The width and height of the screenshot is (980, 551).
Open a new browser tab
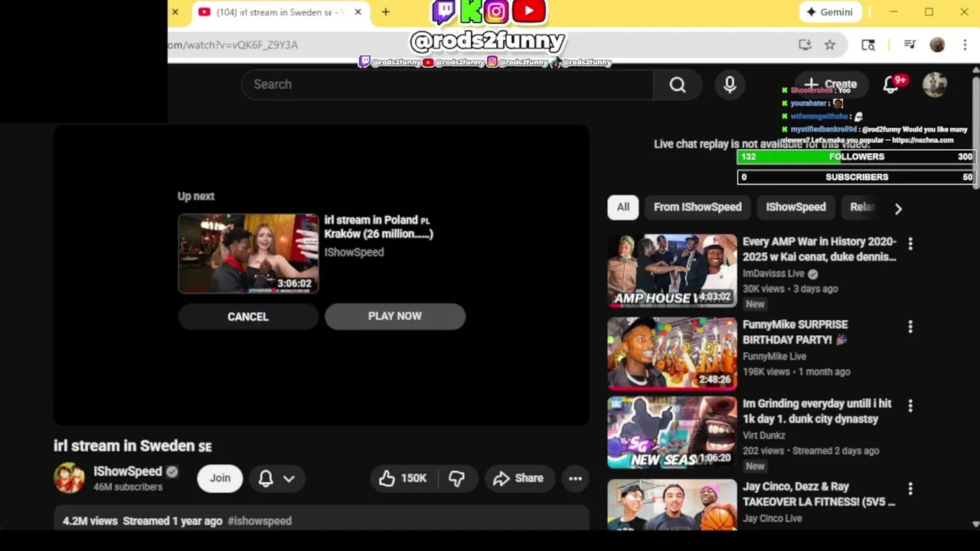[x=385, y=12]
